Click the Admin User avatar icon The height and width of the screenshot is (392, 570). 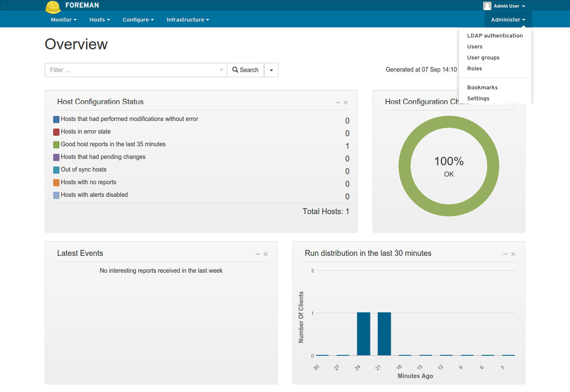click(x=487, y=5)
